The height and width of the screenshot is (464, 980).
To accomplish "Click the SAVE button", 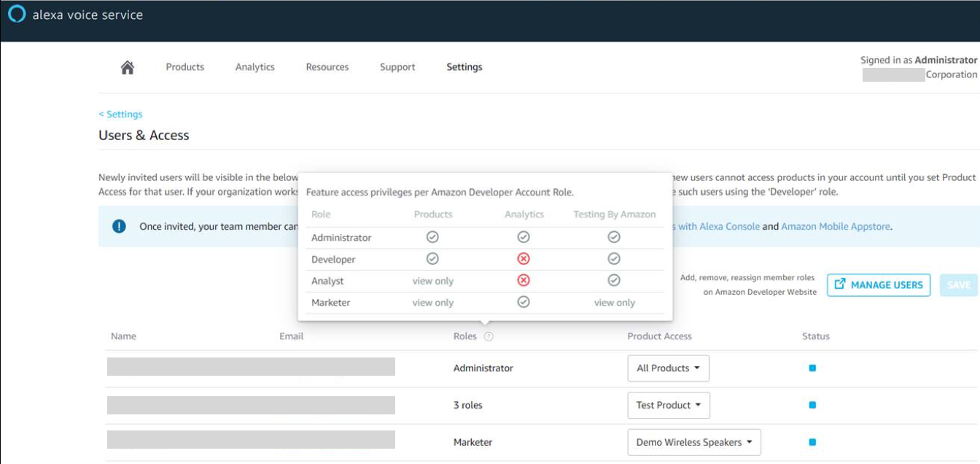I will (x=958, y=285).
